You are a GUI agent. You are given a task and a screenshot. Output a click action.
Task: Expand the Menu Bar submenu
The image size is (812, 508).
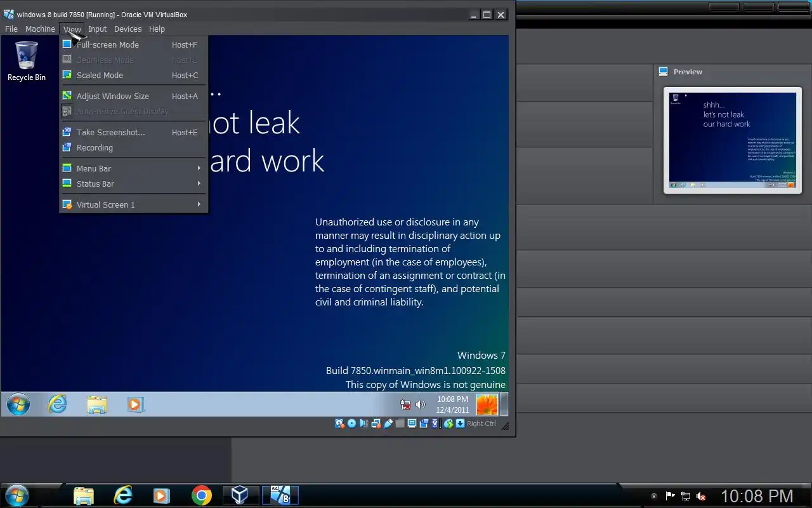pos(133,168)
